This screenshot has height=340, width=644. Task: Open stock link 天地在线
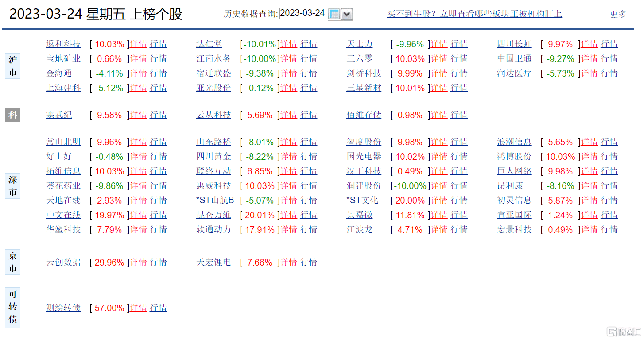pos(63,201)
